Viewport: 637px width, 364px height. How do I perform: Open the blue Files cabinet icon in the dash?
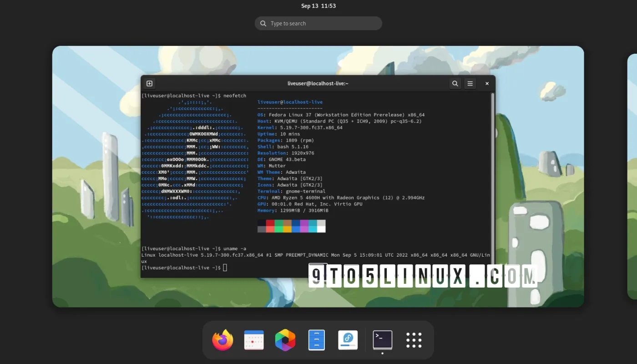[x=317, y=340]
